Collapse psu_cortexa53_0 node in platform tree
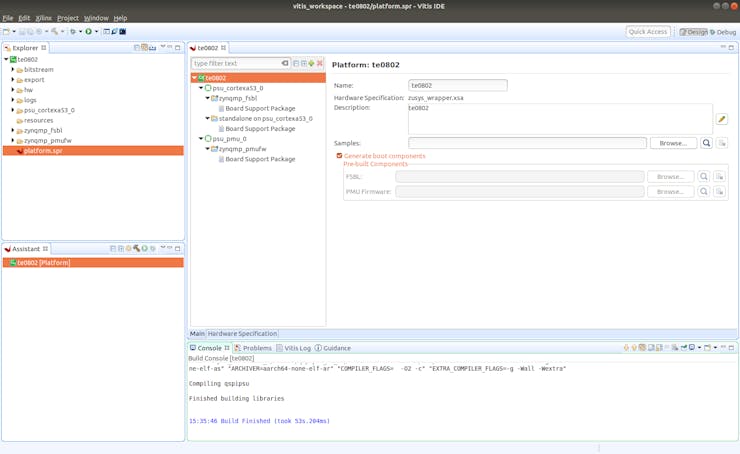The image size is (740, 454). (201, 88)
